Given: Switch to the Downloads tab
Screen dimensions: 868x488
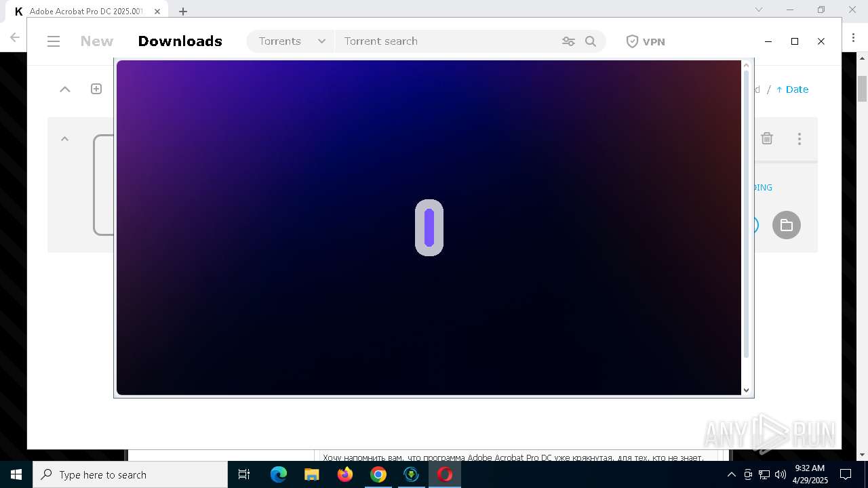Looking at the screenshot, I should click(180, 41).
